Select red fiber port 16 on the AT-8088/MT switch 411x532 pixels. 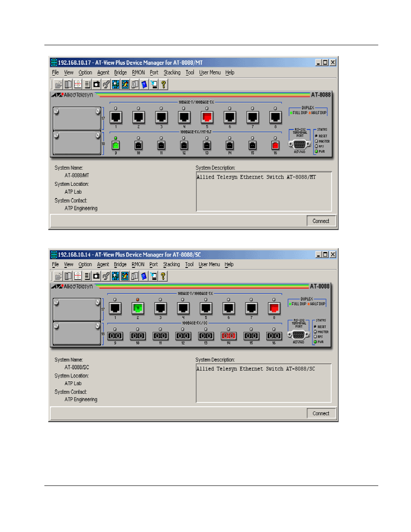coord(275,146)
